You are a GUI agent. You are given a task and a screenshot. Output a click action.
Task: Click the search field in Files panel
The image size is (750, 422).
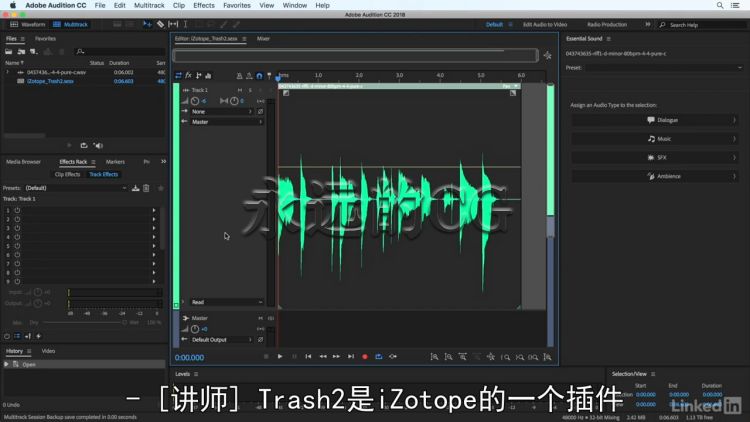pyautogui.click(x=120, y=51)
